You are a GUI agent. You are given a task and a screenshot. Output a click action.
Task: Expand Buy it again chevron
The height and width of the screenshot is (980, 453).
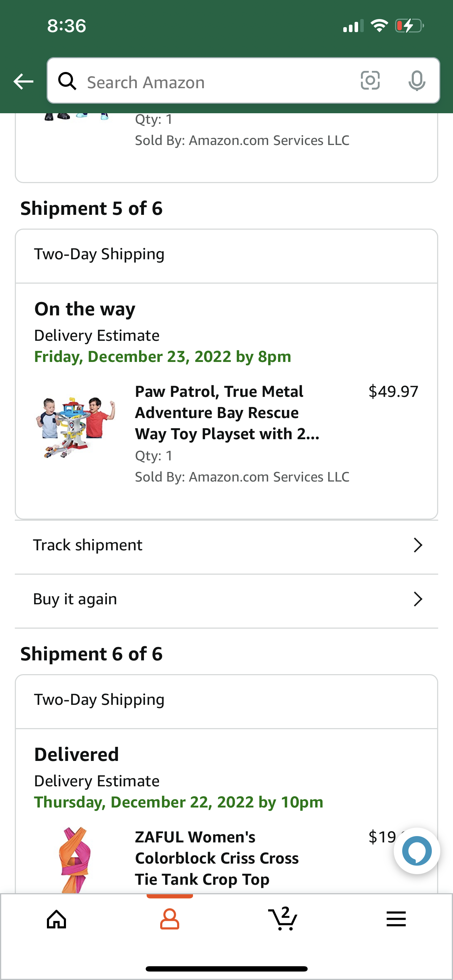[418, 599]
